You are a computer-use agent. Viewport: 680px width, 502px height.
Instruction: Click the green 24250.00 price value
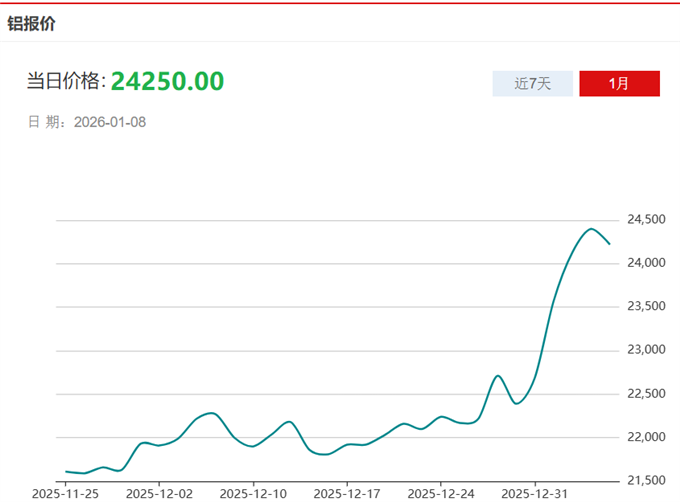[x=167, y=81]
